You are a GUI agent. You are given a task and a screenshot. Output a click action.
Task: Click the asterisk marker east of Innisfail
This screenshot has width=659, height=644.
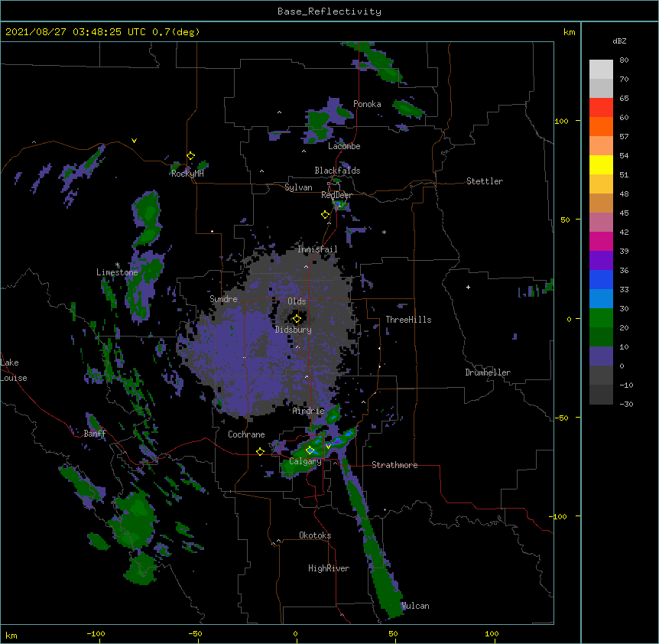384,232
